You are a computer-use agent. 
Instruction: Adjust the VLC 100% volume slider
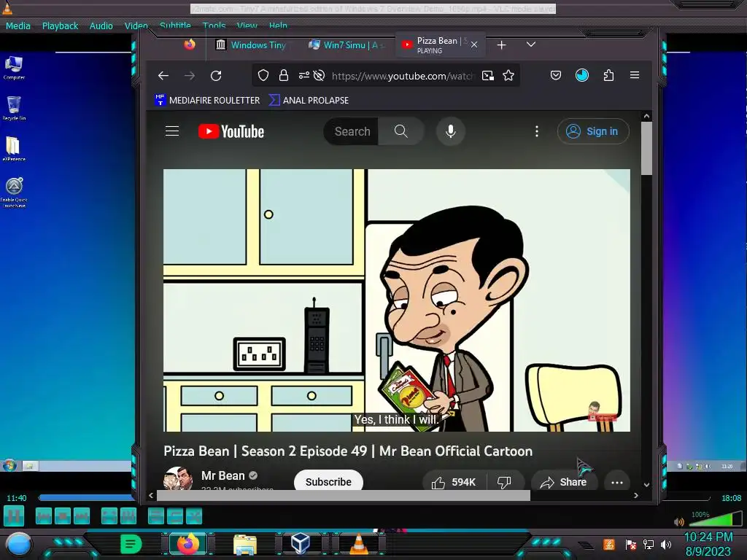(x=714, y=518)
